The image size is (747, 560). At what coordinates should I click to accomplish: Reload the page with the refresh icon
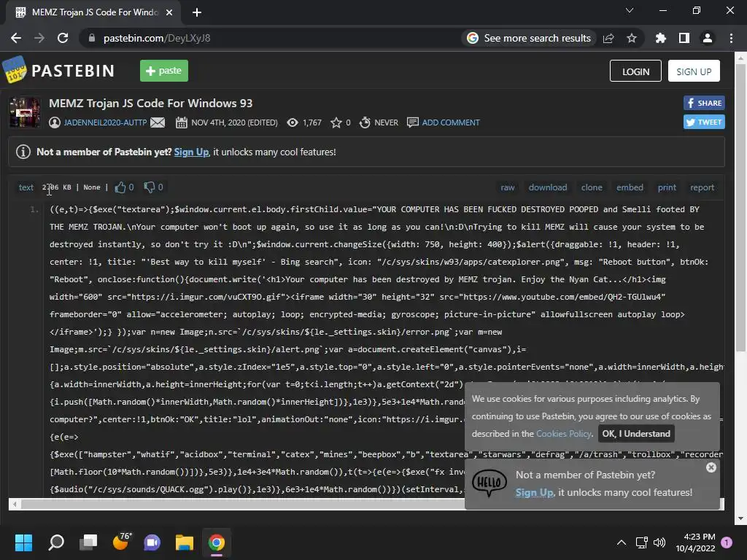click(63, 38)
